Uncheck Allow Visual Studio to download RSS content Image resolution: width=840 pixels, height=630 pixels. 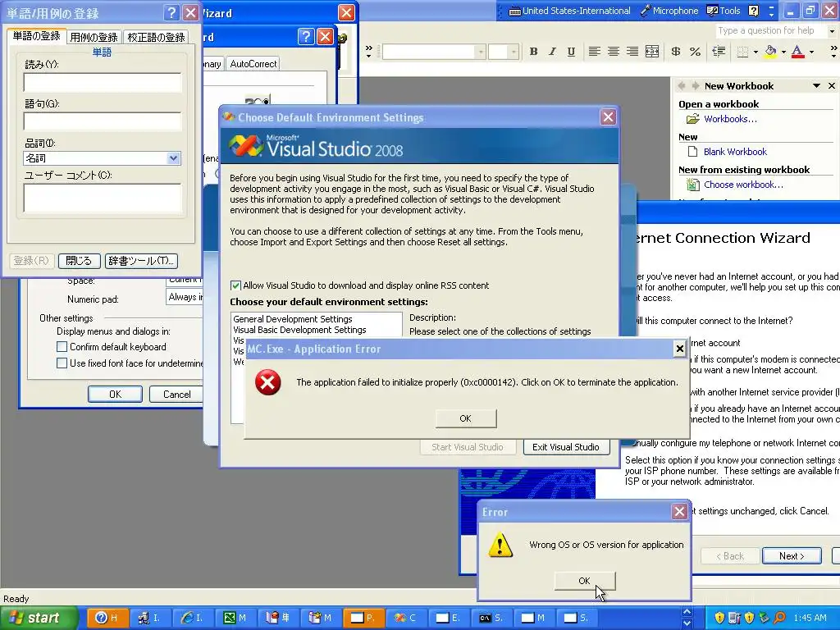[235, 285]
